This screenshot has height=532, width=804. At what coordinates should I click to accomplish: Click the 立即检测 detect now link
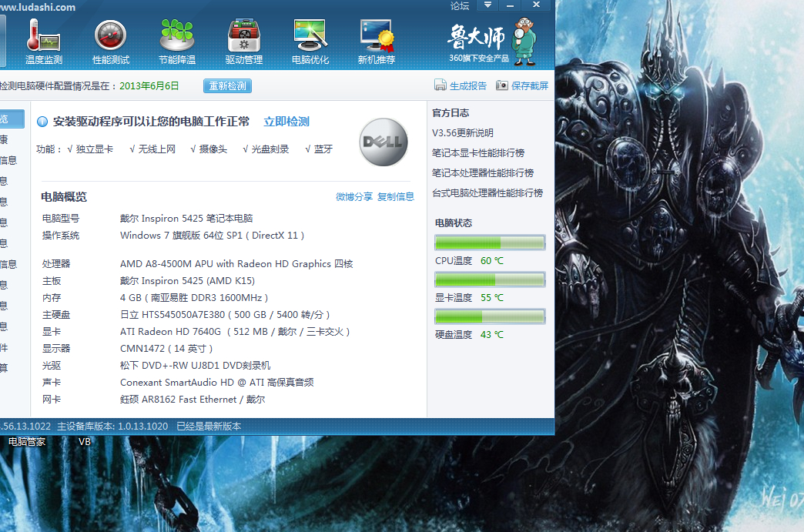coord(286,122)
